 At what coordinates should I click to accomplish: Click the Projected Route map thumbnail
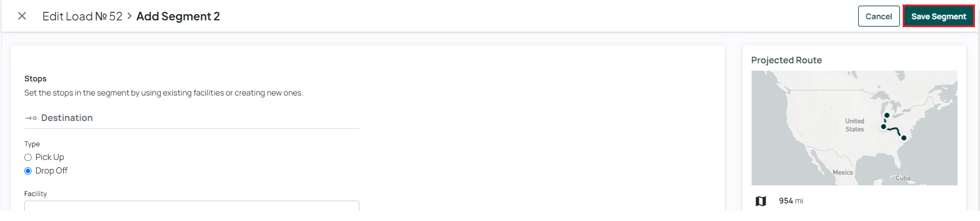854,128
